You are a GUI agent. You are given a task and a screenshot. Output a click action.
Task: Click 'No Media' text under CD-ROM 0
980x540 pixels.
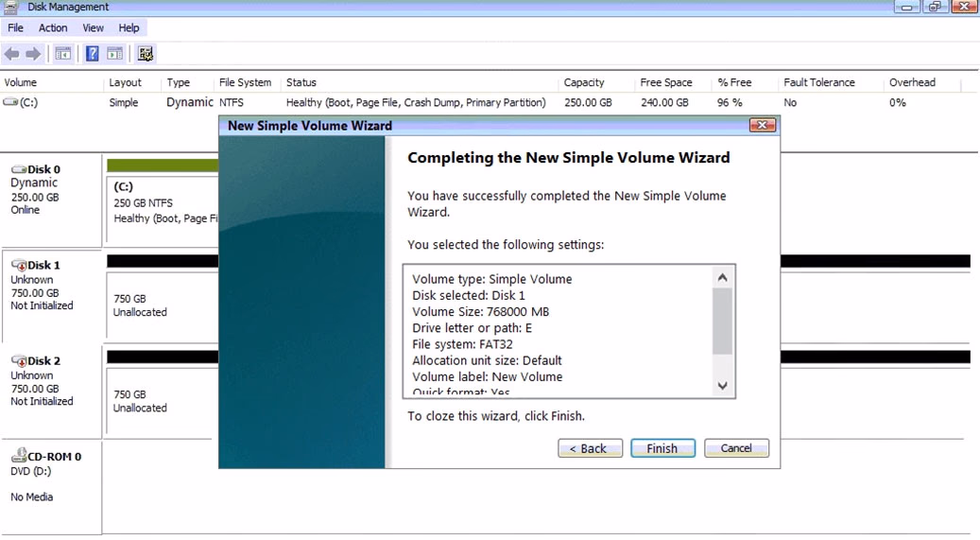(x=31, y=496)
